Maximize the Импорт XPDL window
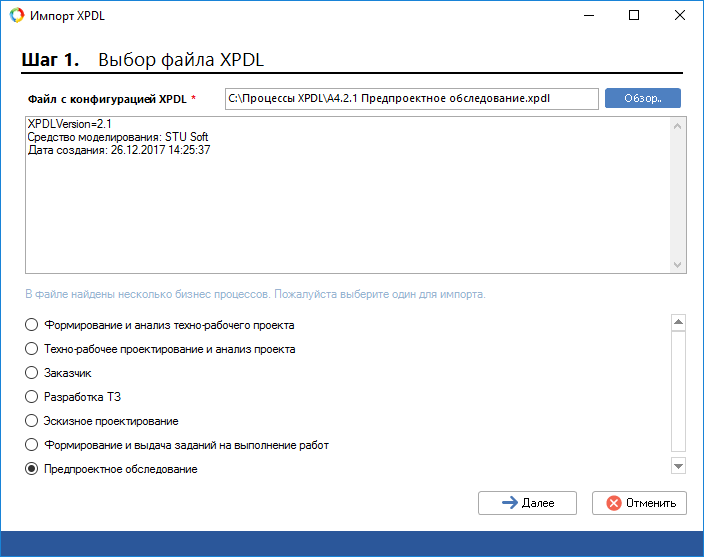Image resolution: width=704 pixels, height=557 pixels. [634, 15]
